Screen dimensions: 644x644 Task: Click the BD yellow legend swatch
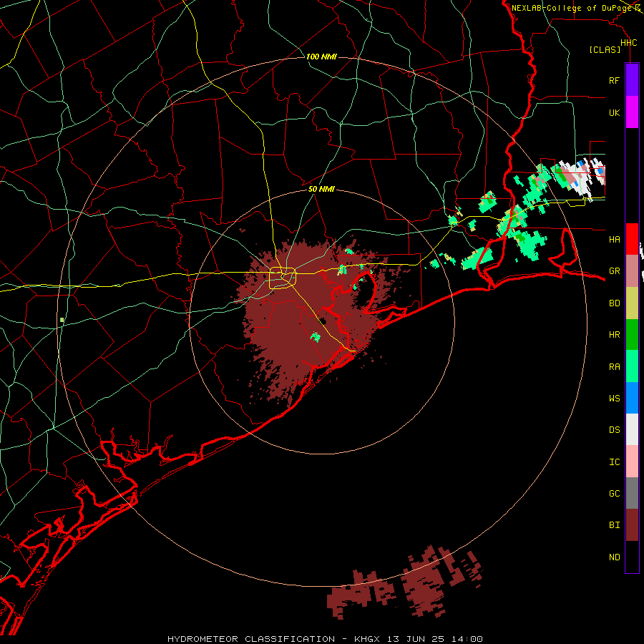click(632, 303)
